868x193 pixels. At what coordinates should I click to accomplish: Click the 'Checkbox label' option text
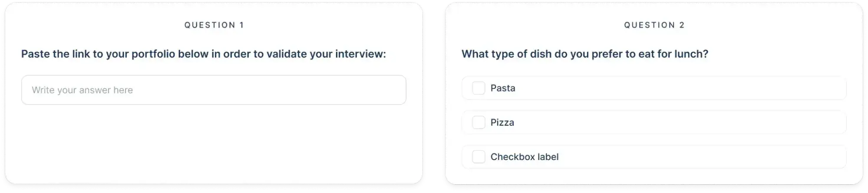click(x=524, y=157)
